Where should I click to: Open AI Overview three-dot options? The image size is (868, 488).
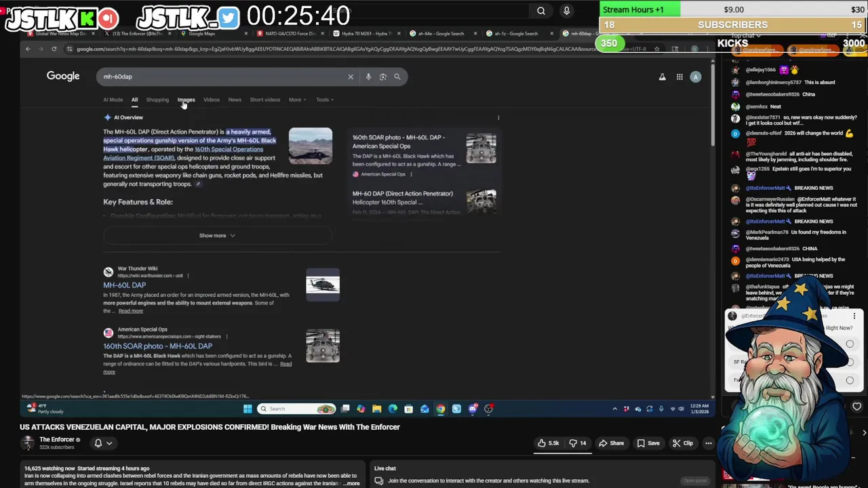[x=498, y=117]
